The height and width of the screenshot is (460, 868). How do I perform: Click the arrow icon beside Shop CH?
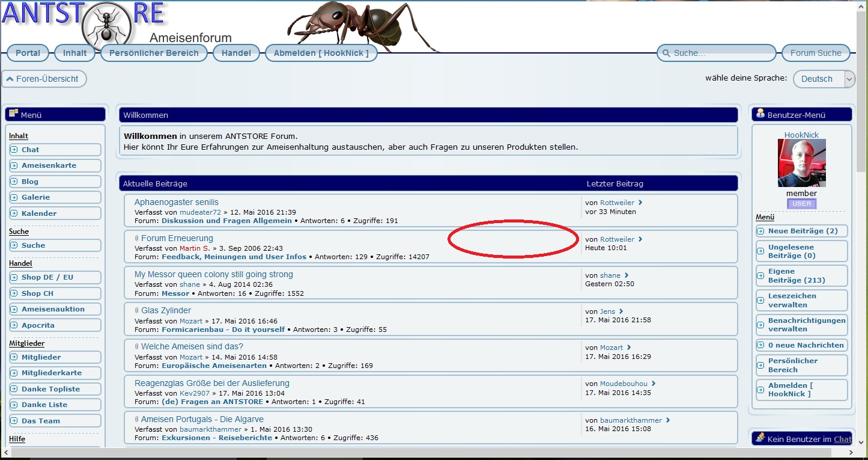point(14,293)
